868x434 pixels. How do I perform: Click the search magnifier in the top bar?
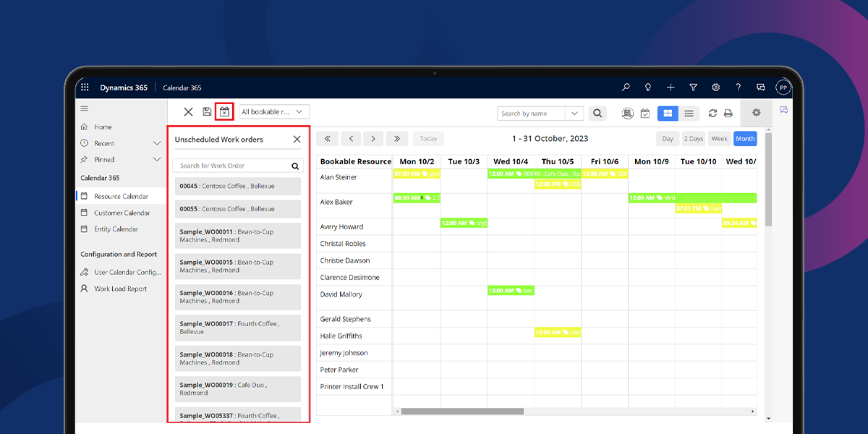[626, 88]
